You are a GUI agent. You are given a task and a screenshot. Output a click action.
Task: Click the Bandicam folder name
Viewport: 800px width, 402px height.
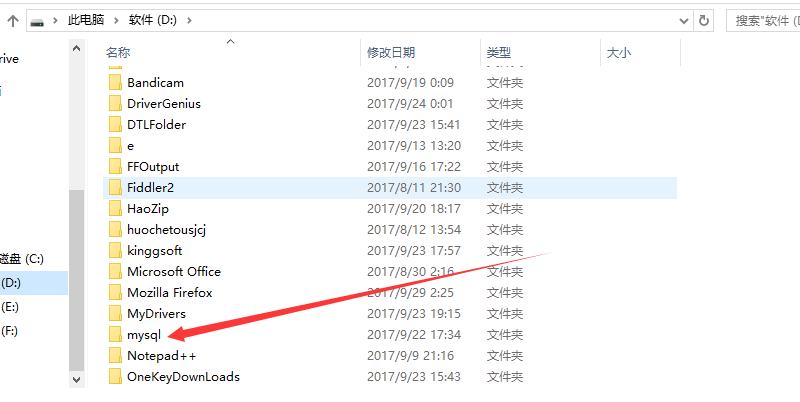156,83
